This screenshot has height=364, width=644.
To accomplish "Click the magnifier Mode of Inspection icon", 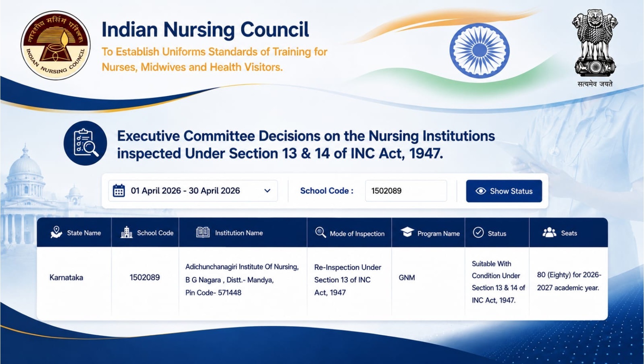I will click(320, 233).
